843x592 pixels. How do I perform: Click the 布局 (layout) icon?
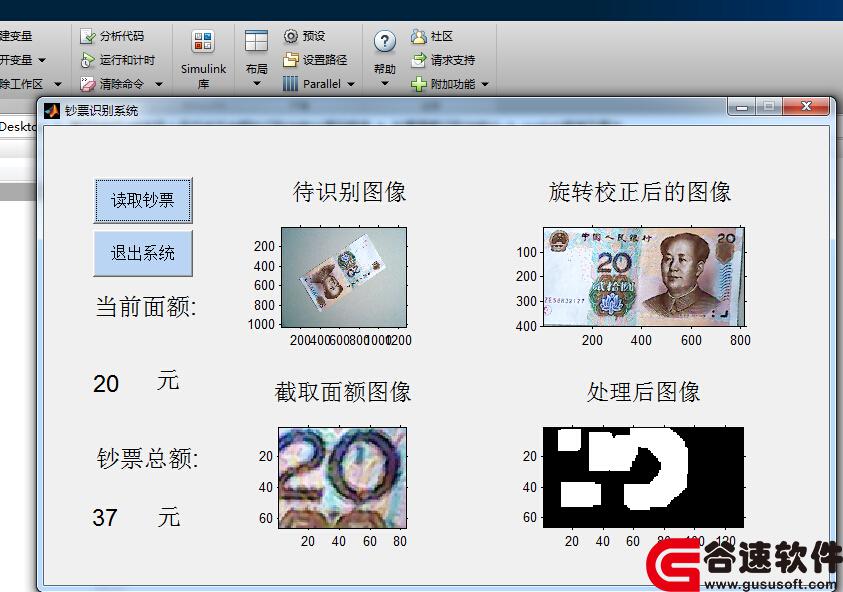coord(256,41)
